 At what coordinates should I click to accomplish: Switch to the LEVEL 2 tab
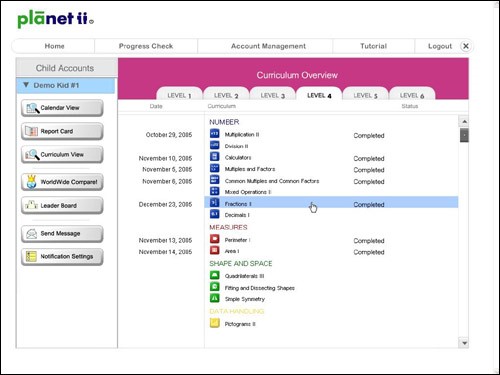click(226, 95)
